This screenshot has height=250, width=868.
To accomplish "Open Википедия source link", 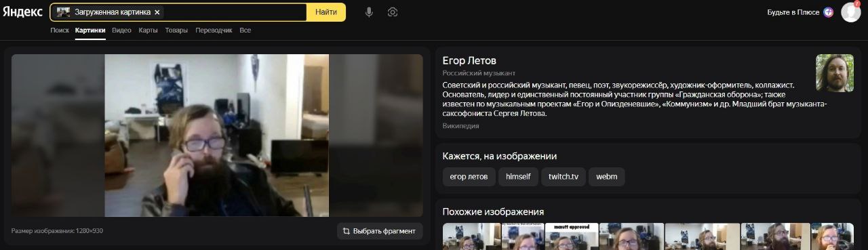I will pos(460,126).
